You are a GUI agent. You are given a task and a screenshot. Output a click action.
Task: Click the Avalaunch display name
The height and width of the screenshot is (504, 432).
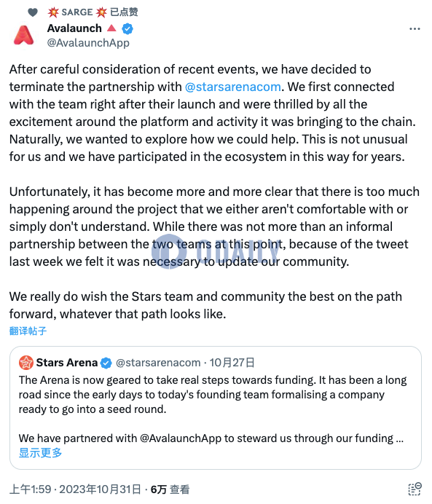(74, 28)
